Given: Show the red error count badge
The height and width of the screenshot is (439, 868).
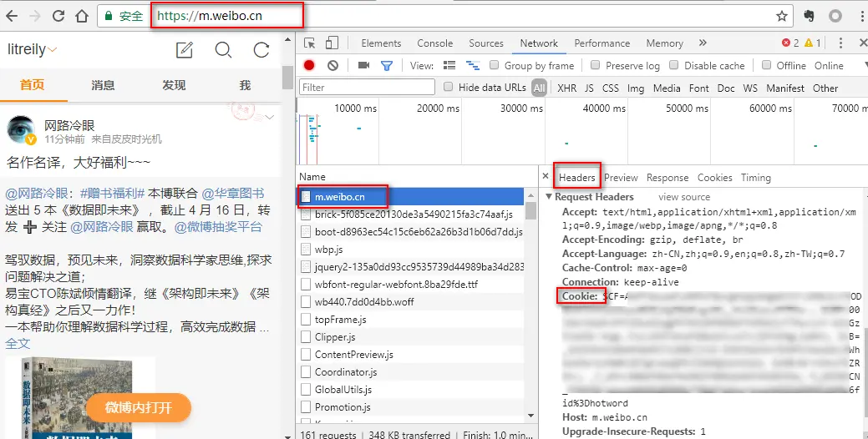Looking at the screenshot, I should (790, 43).
